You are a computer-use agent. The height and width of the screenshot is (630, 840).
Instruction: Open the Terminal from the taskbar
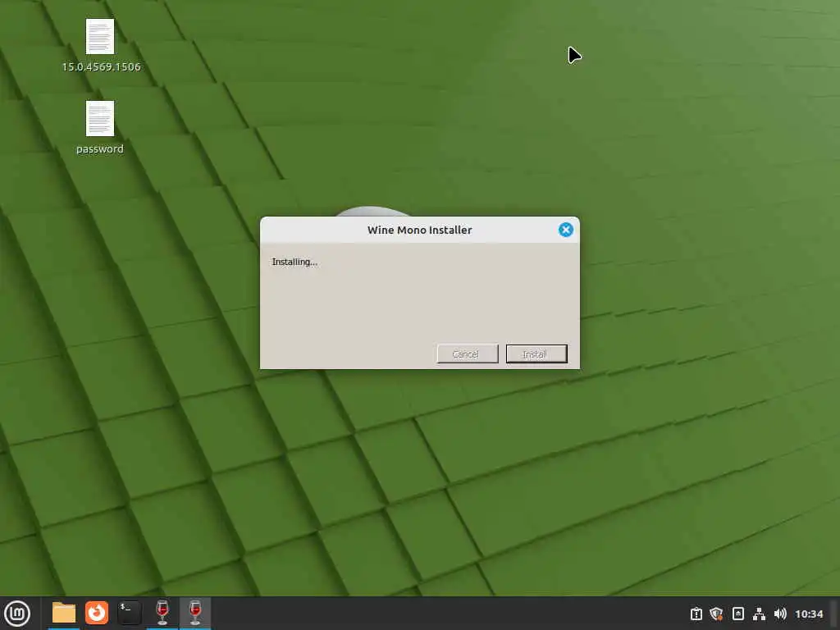click(130, 613)
